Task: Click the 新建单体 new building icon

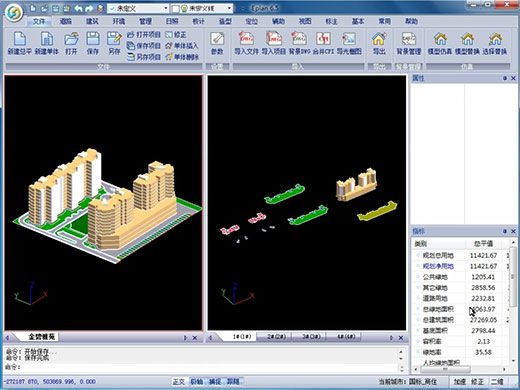Action: pyautogui.click(x=47, y=43)
